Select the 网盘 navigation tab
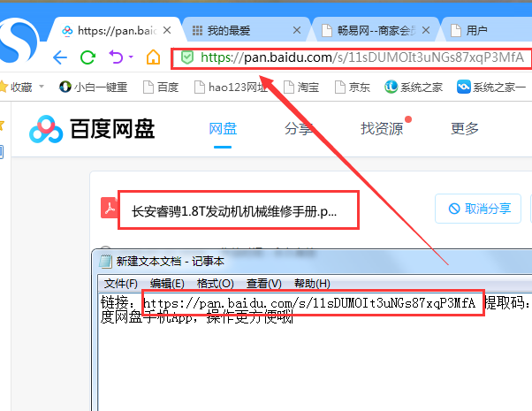This screenshot has width=532, height=411. coord(223,129)
